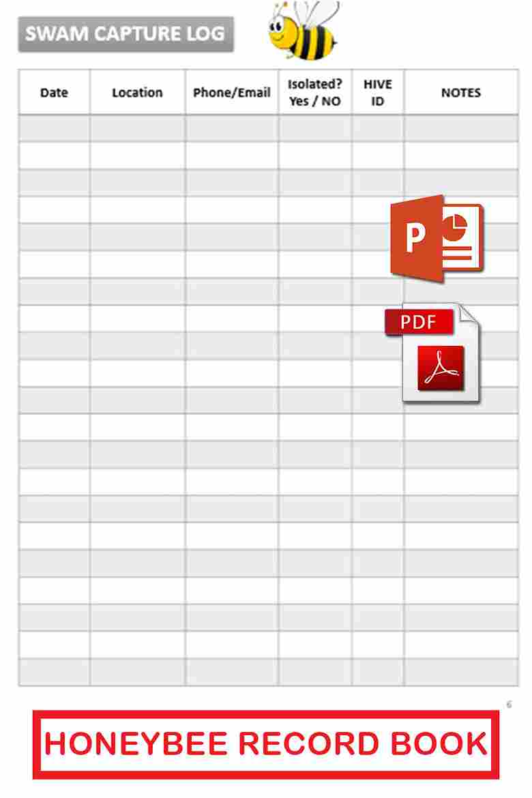Select the Phone/Email column header
The height and width of the screenshot is (798, 532).
[232, 93]
